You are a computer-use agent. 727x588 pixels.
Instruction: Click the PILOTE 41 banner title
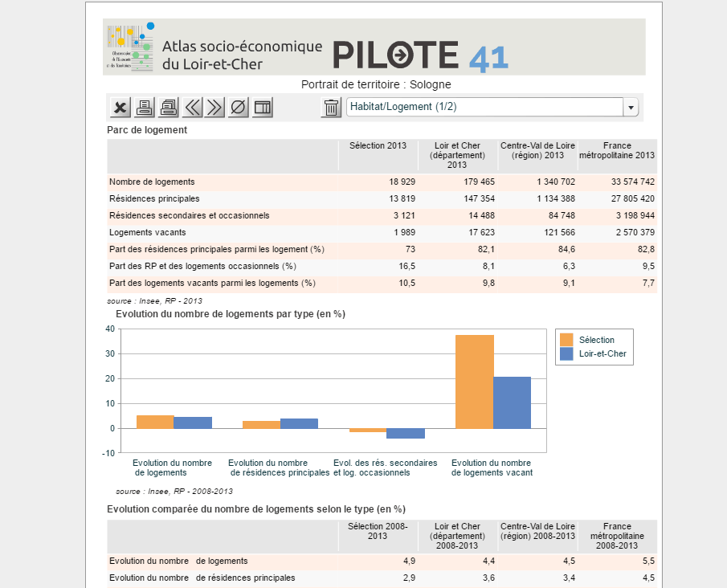[x=420, y=55]
